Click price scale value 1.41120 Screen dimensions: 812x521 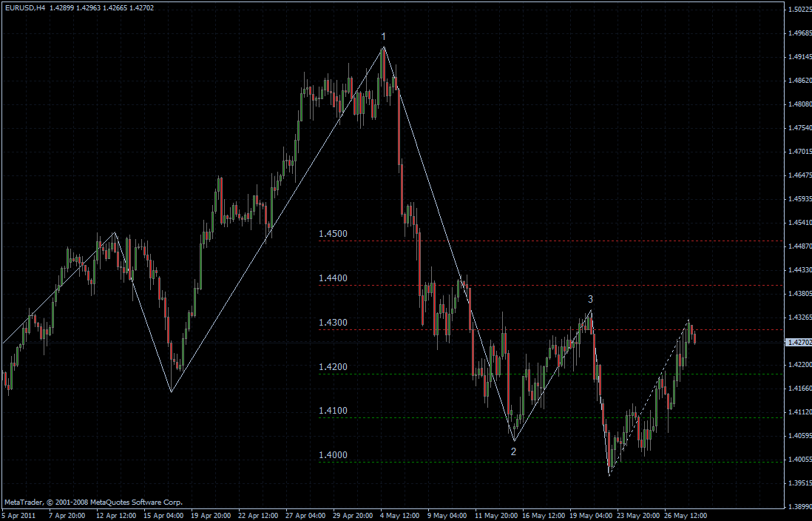point(800,412)
